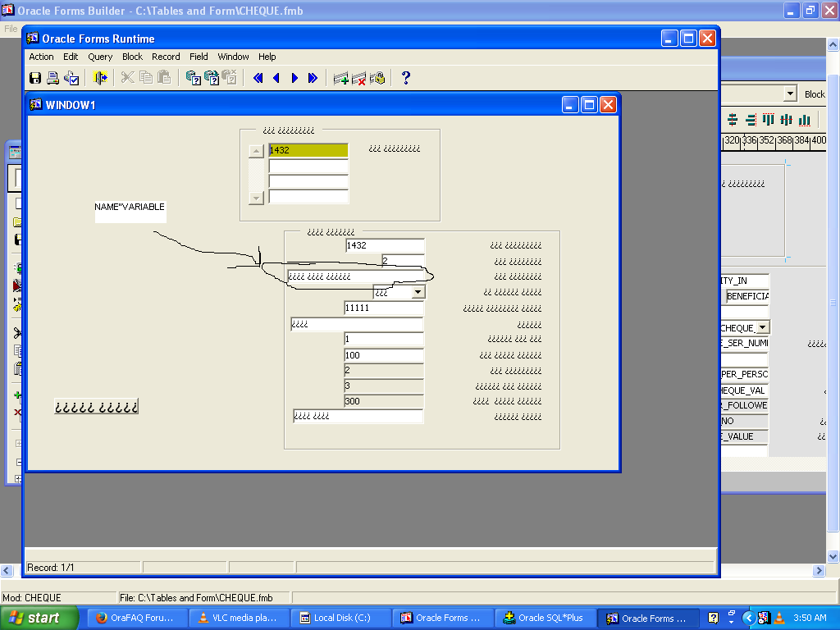Click the field containing 11111

tap(384, 308)
